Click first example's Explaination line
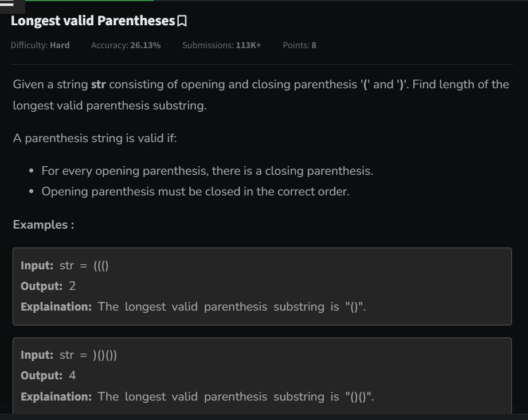 (x=193, y=307)
